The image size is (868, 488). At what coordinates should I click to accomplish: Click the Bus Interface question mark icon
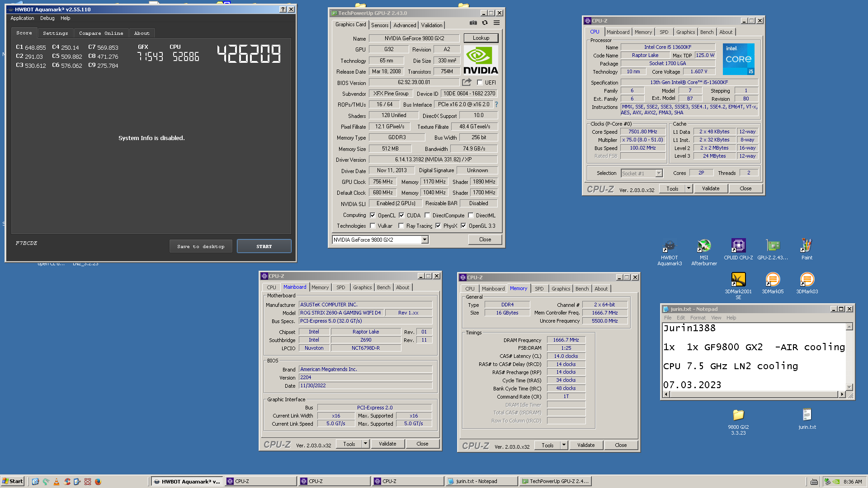(496, 104)
